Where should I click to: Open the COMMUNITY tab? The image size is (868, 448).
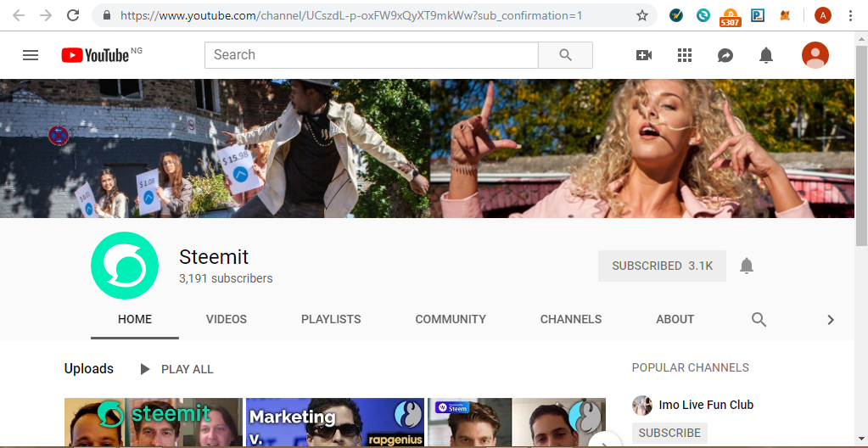pyautogui.click(x=451, y=320)
